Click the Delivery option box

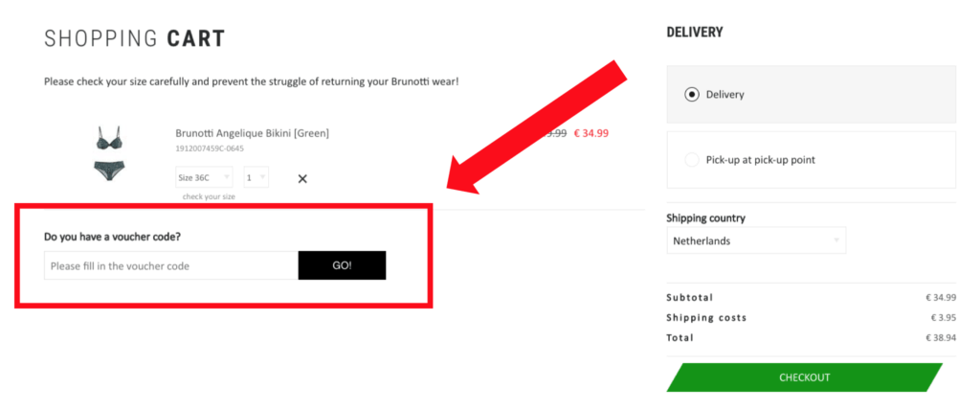point(812,95)
